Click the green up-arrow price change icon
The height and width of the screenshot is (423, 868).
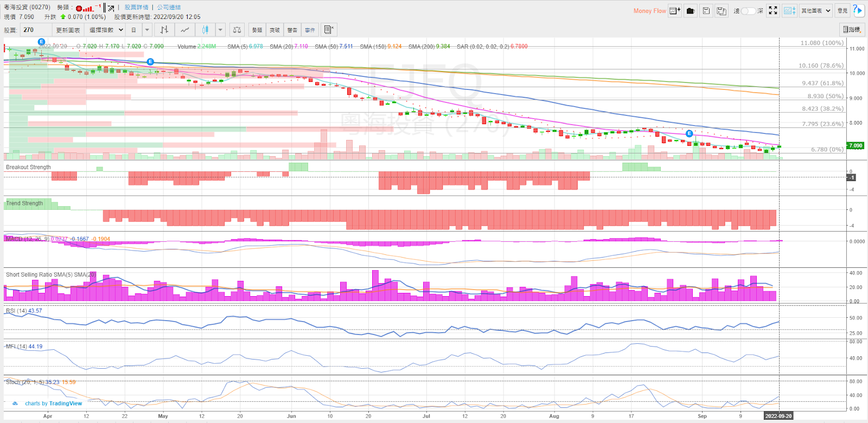pyautogui.click(x=63, y=17)
